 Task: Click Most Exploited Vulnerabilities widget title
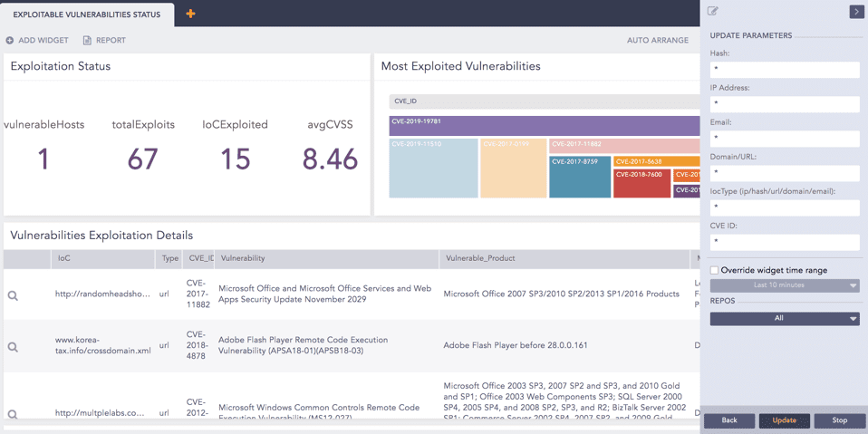click(460, 66)
